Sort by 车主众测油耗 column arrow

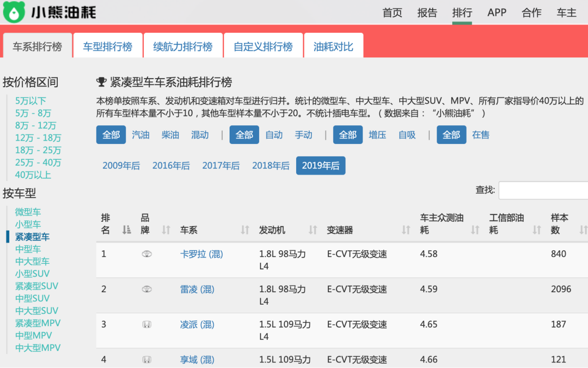475,230
